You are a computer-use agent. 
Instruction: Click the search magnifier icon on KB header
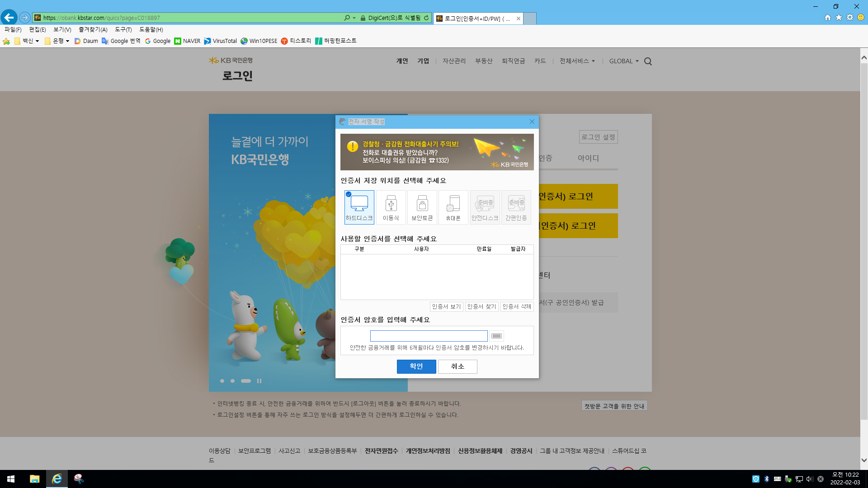pyautogui.click(x=648, y=61)
